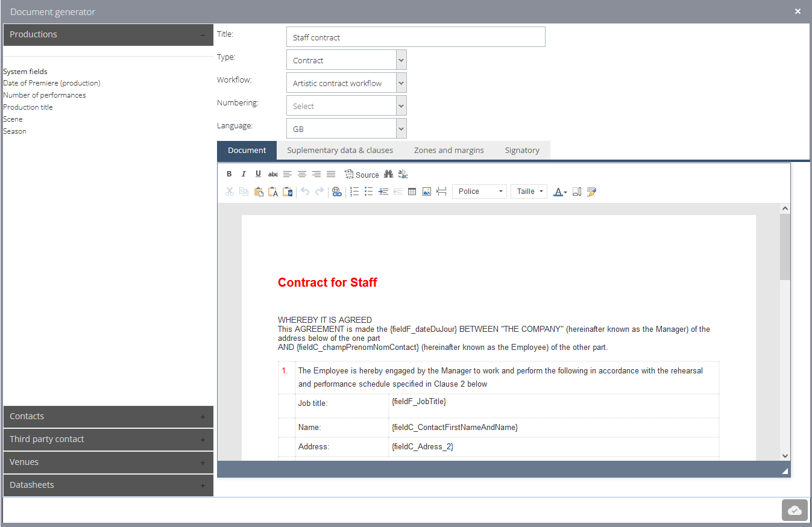Insert a table using the table icon
Viewport: 812px width, 527px height.
click(412, 192)
